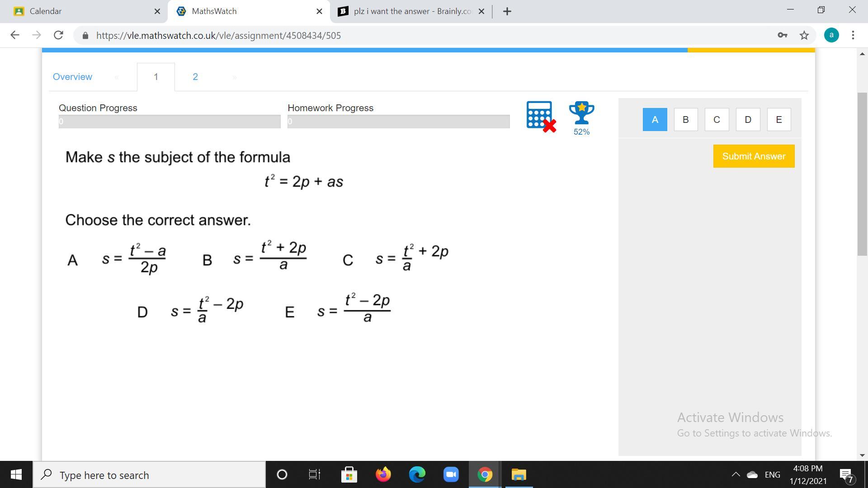This screenshot has height=488, width=868.
Task: Open the Overview link
Action: (x=72, y=77)
